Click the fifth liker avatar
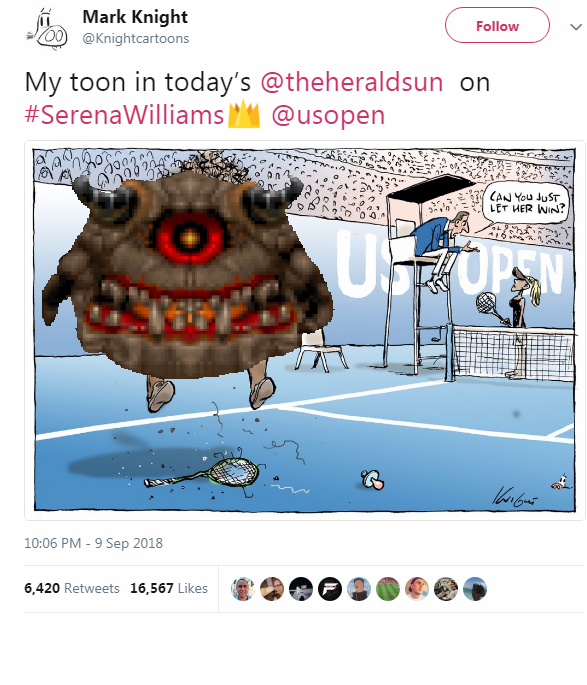 tap(359, 588)
